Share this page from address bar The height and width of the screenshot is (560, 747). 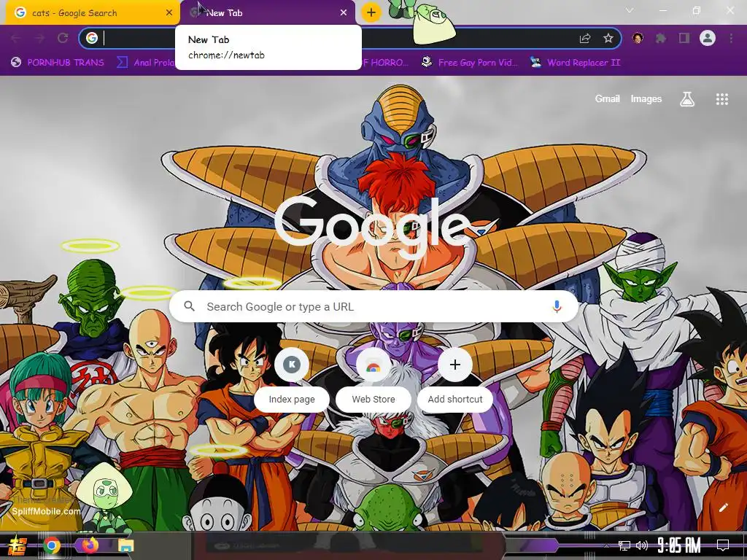(x=585, y=39)
